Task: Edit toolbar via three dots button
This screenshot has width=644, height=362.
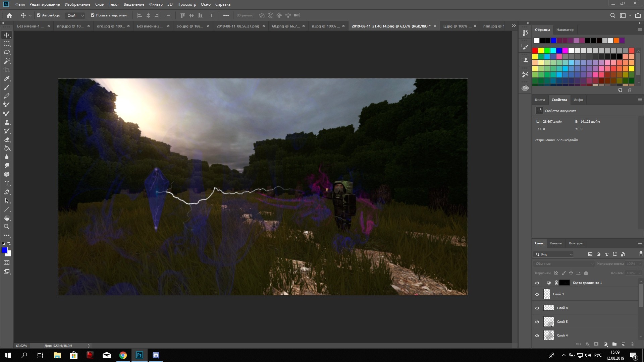Action: point(7,235)
